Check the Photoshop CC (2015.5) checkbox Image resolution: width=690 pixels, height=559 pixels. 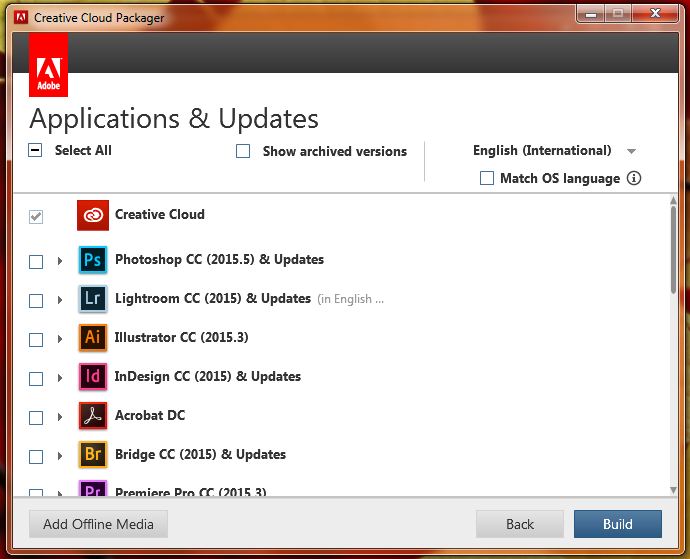36,261
